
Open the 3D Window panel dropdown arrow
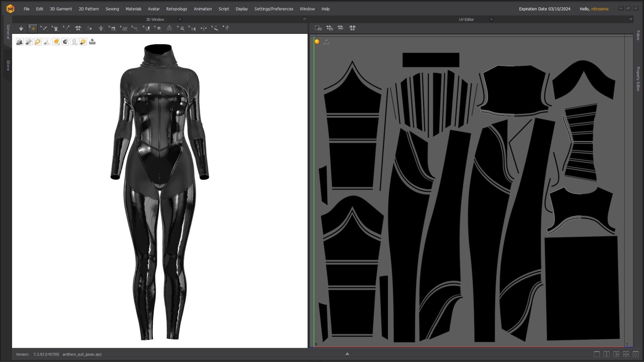tap(180, 19)
